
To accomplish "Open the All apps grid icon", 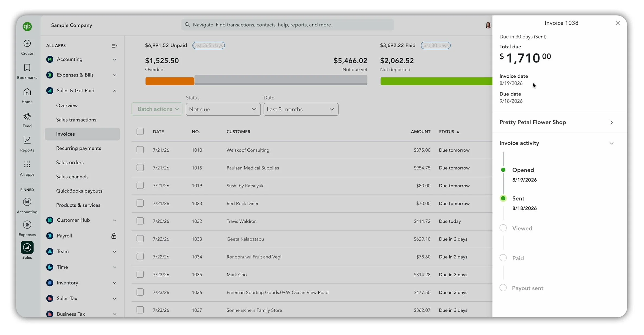I will (x=27, y=164).
